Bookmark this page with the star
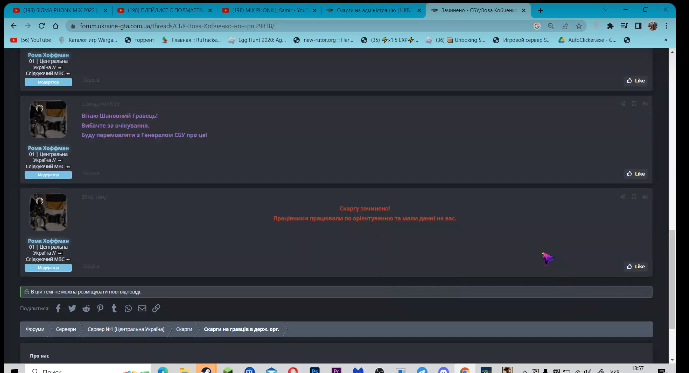 (x=579, y=26)
